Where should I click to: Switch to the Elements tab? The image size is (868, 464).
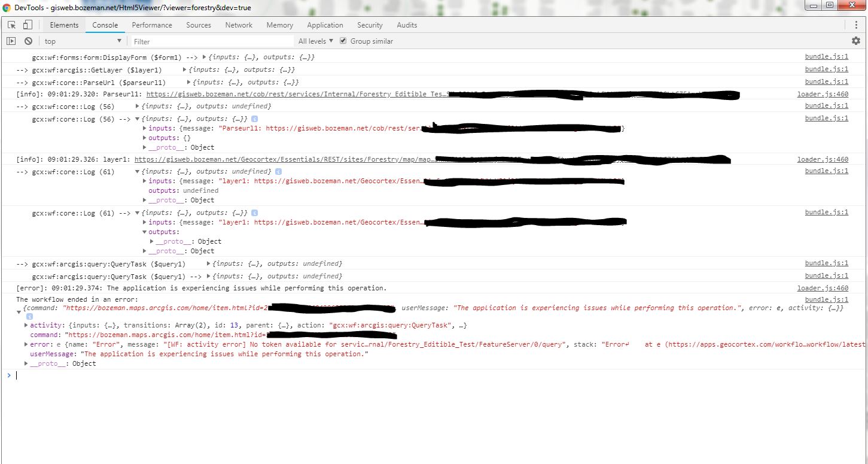pos(64,25)
